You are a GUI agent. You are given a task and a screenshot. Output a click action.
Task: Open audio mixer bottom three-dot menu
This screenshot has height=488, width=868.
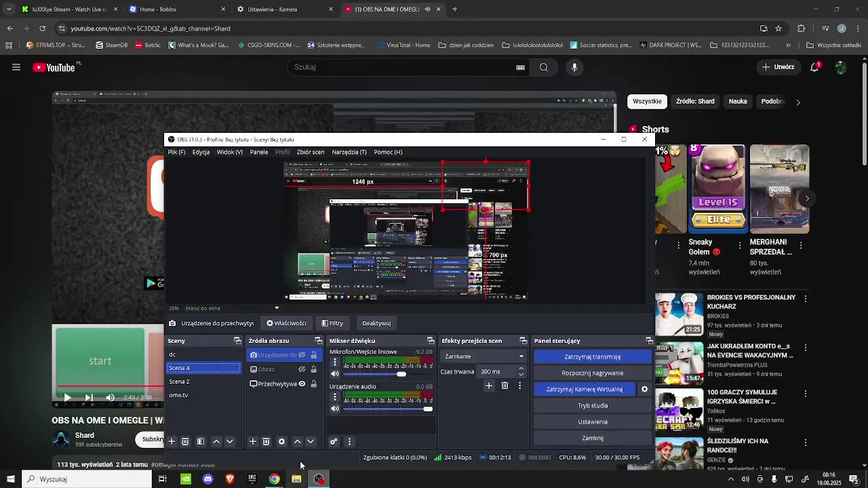[349, 441]
